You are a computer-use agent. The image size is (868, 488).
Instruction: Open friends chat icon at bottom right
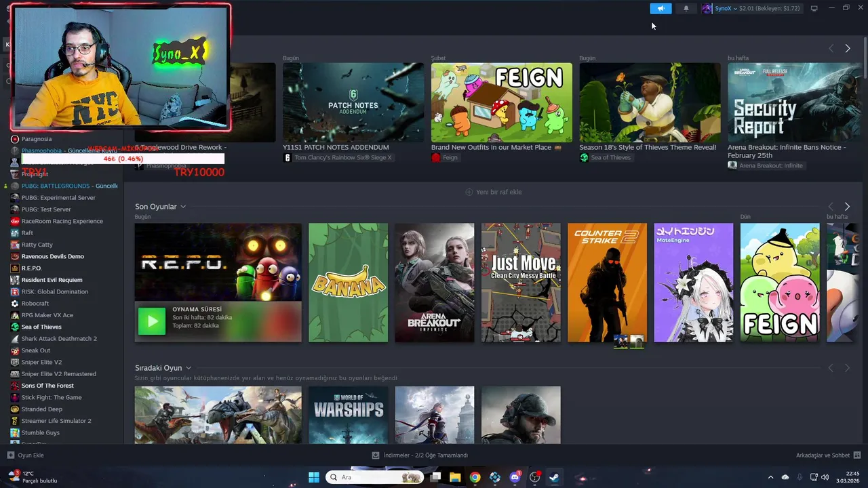857,455
